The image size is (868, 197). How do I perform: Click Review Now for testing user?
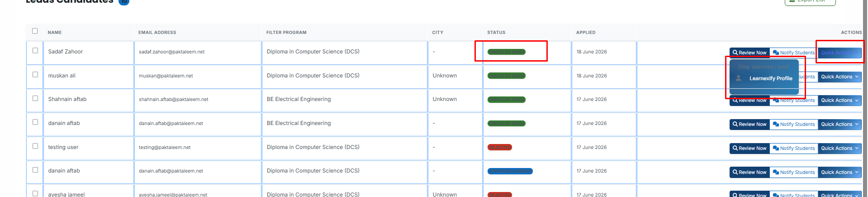pos(749,148)
